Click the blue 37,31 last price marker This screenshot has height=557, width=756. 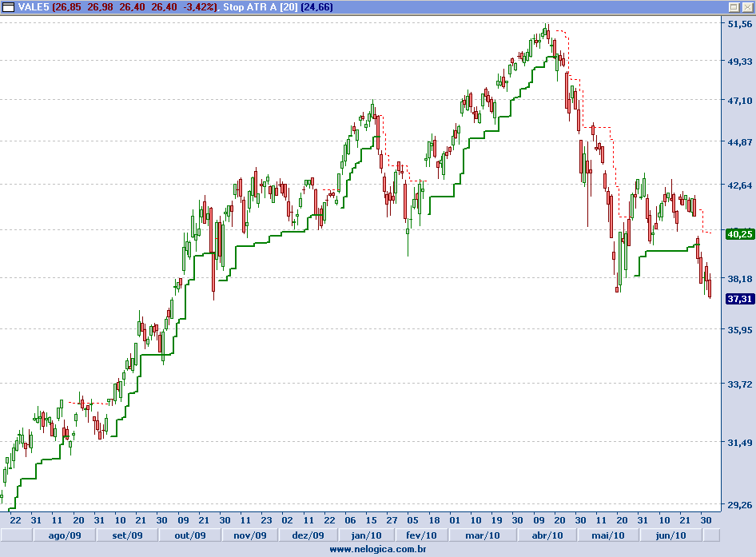(x=739, y=299)
